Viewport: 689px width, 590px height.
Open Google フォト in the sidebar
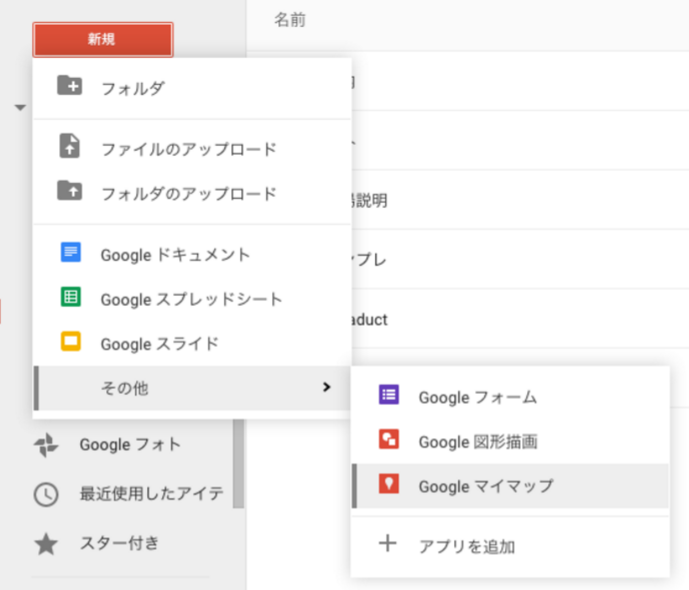[131, 445]
